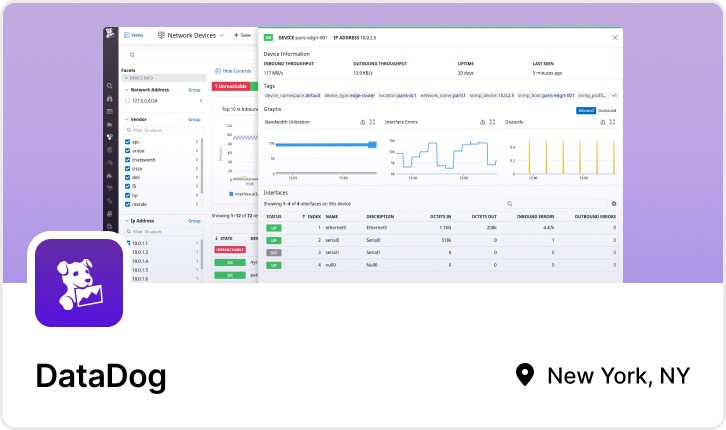
Task: Uncheck the cisco vendor checkbox
Action: point(128,168)
